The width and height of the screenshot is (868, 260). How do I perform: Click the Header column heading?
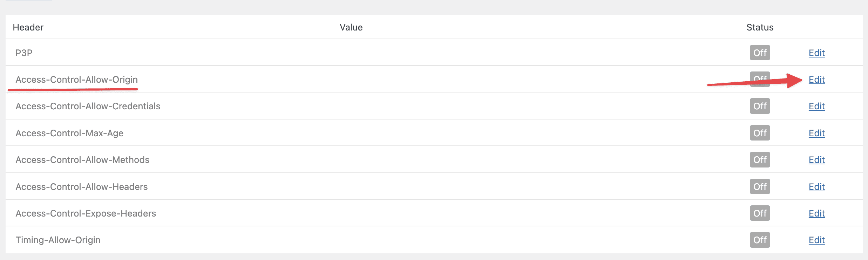point(28,27)
